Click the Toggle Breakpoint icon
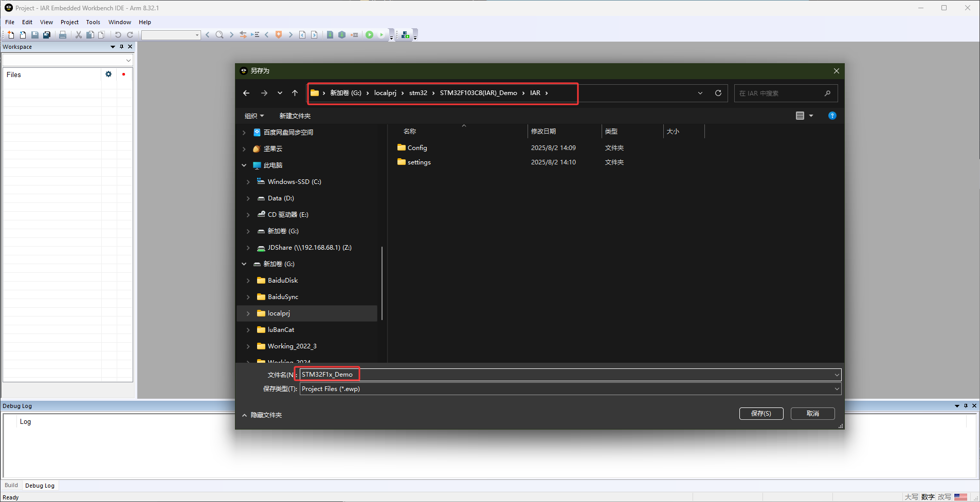 coord(354,35)
